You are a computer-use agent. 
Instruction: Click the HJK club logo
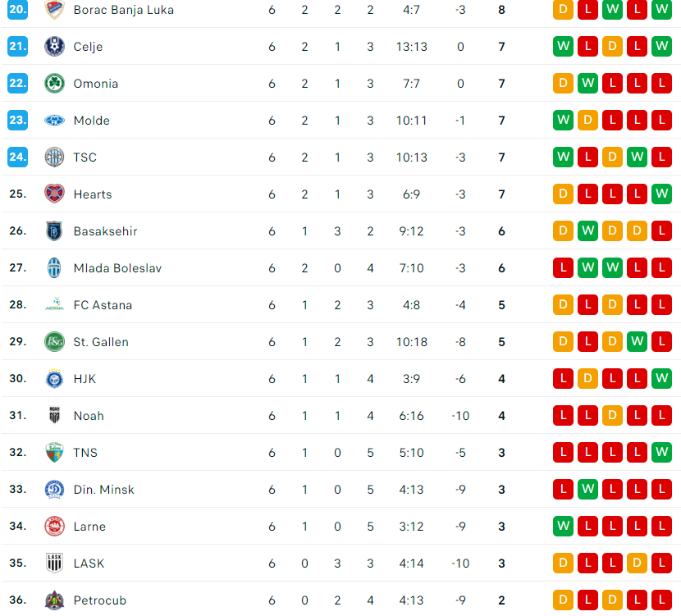pos(54,379)
